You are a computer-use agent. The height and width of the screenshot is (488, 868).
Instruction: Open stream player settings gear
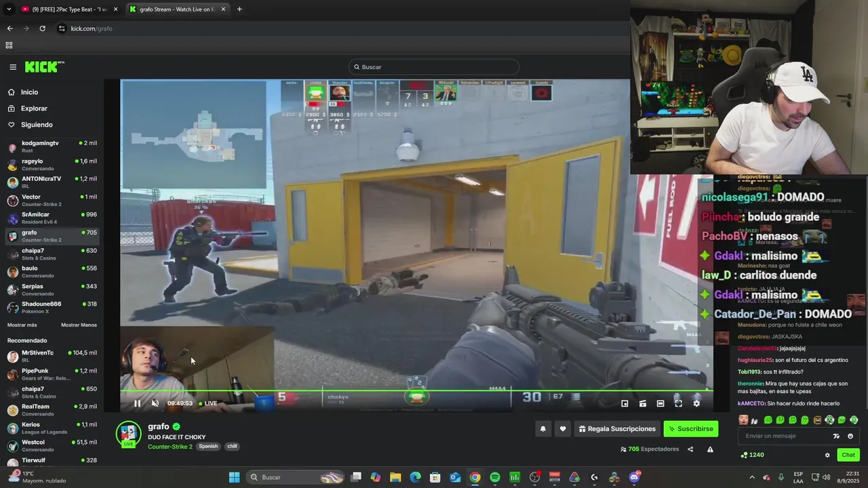point(696,403)
